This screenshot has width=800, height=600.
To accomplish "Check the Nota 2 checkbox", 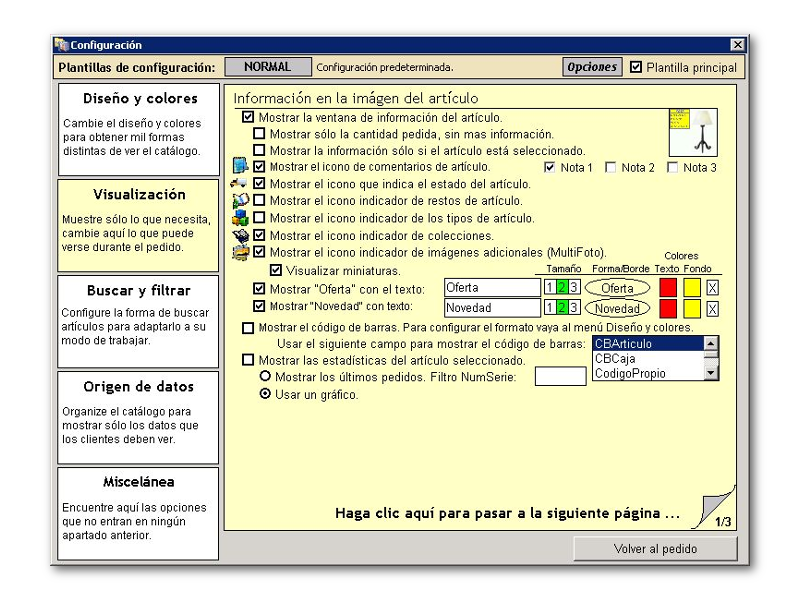I will click(610, 167).
